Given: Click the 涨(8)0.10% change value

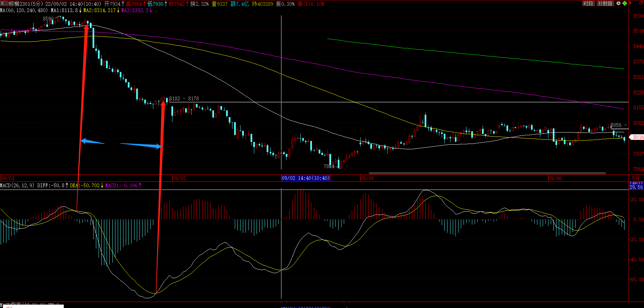Looking at the screenshot, I should (x=311, y=4).
